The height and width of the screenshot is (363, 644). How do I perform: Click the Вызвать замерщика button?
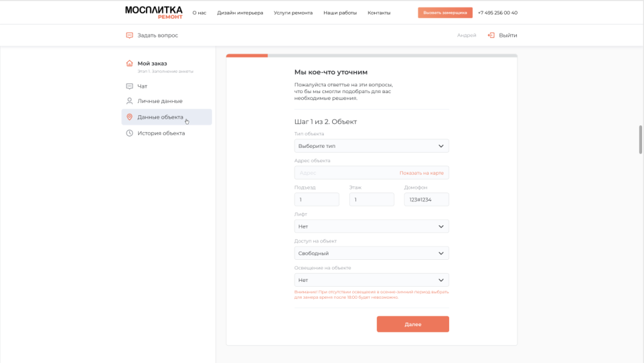(x=445, y=13)
